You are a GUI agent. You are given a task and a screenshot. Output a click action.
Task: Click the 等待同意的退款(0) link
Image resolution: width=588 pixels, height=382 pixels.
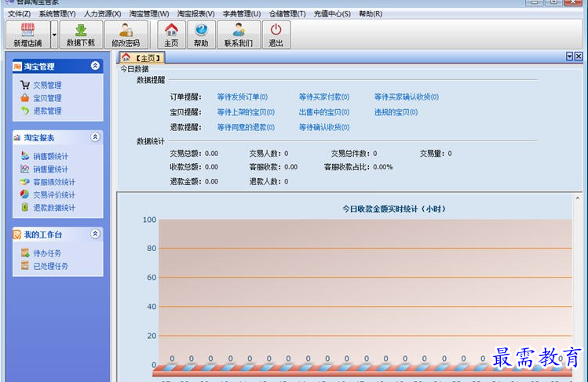pyautogui.click(x=246, y=127)
